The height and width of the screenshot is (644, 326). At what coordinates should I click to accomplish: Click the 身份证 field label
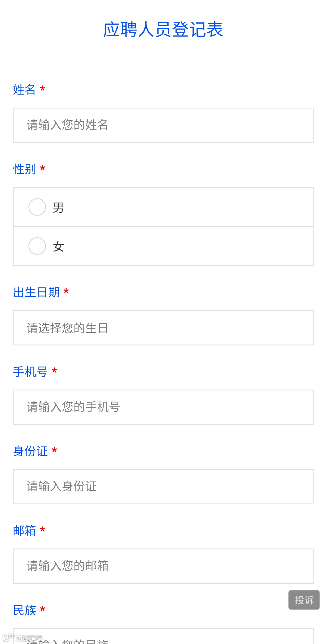pos(30,451)
